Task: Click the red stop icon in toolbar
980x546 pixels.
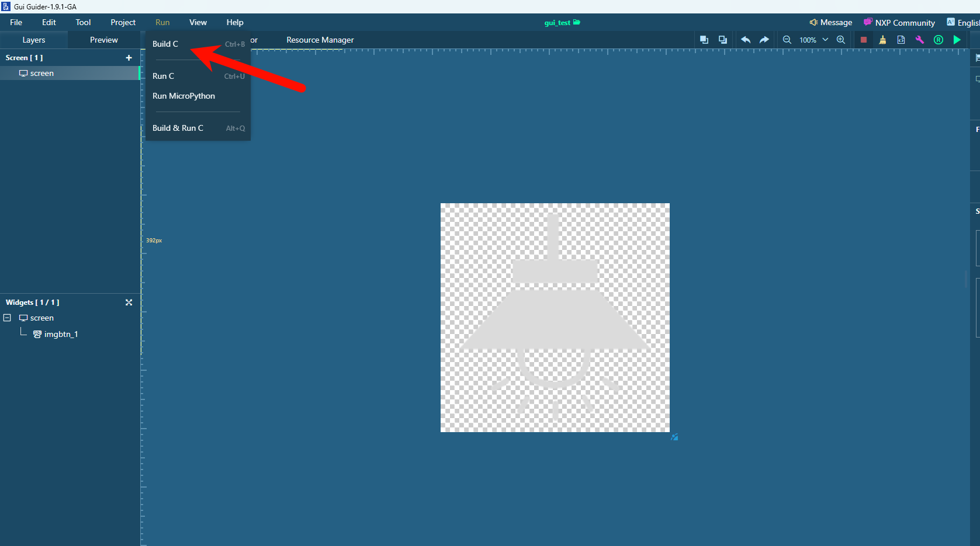Action: click(863, 40)
